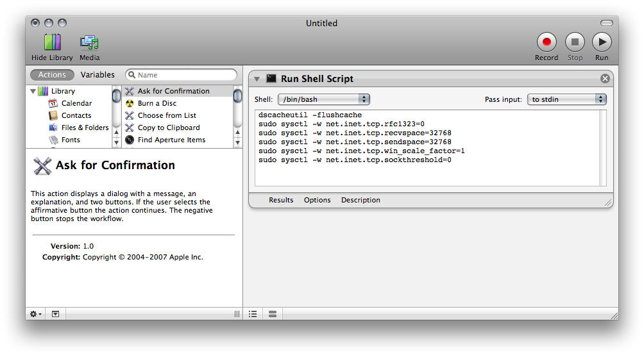Image resolution: width=644 pixels, height=355 pixels.
Task: Open the Description tab of the action
Action: (360, 200)
